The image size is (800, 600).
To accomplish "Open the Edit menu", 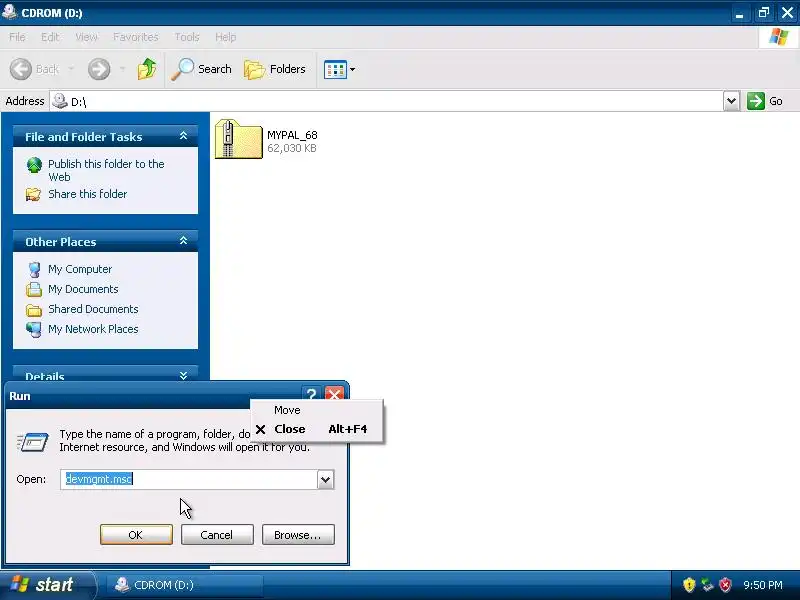I will [50, 37].
